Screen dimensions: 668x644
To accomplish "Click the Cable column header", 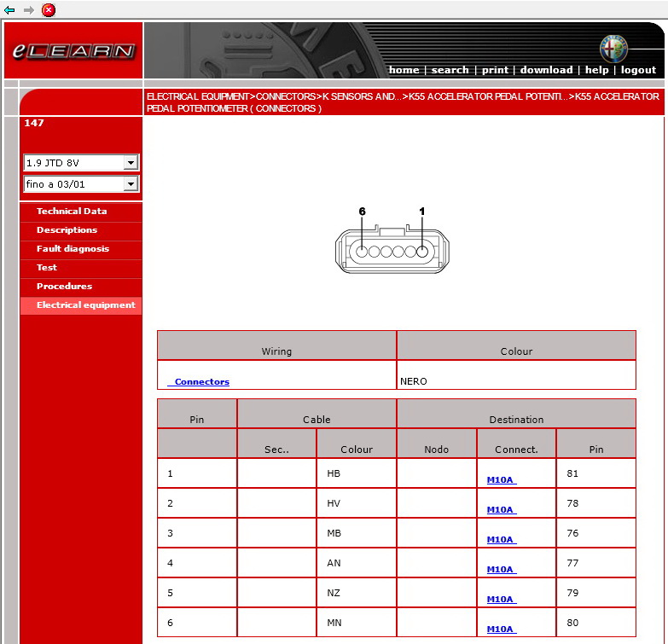I will point(317,414).
